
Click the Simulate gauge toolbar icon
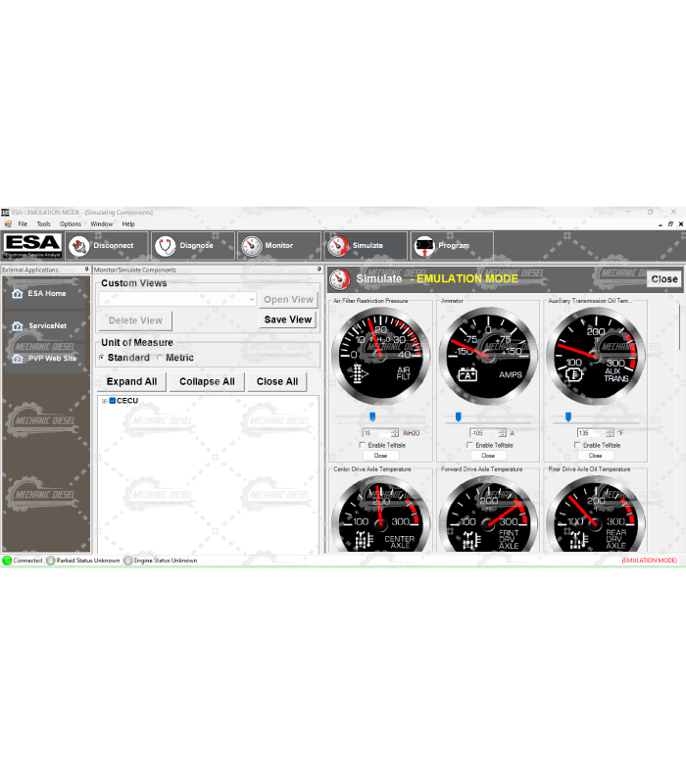[337, 246]
